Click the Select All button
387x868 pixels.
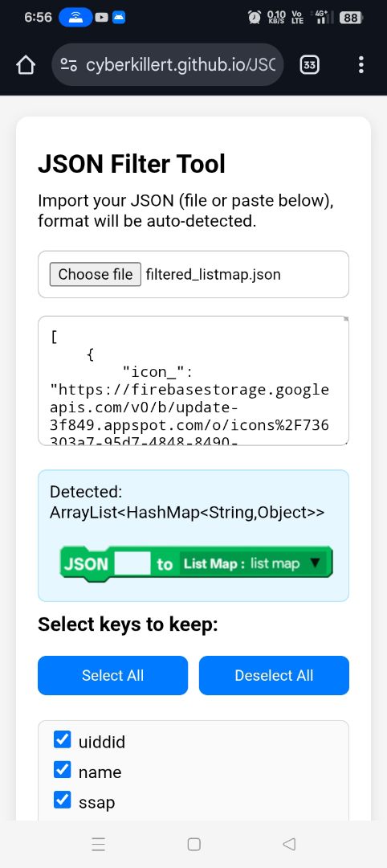112,675
